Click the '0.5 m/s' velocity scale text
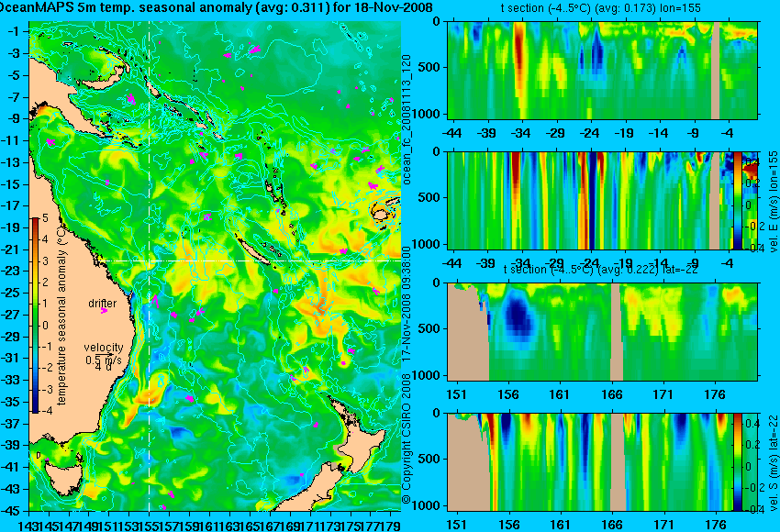780x532 pixels. (104, 359)
